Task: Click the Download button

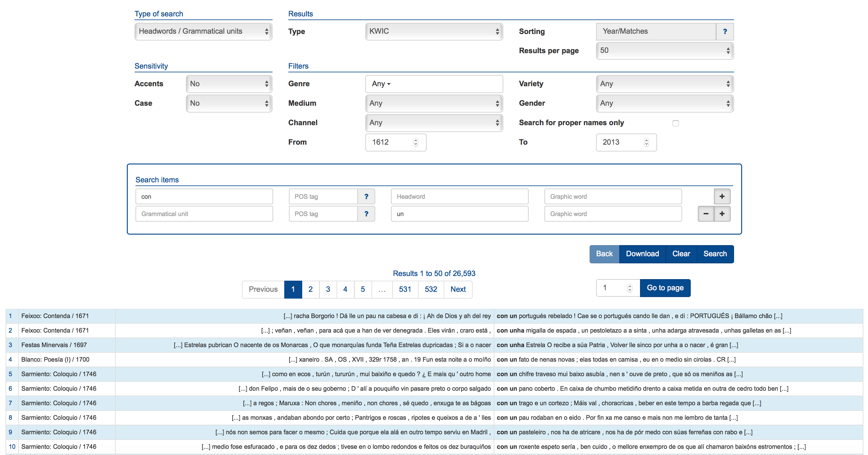Action: [x=641, y=253]
